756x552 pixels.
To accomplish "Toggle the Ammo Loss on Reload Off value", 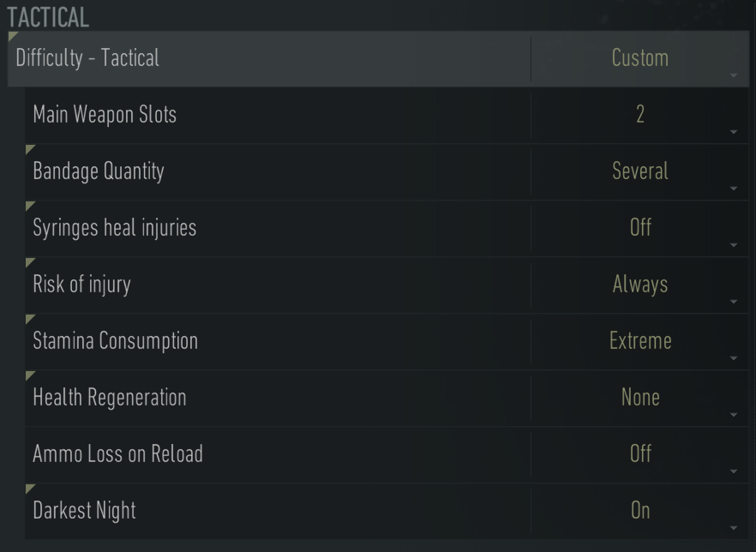I will (x=640, y=454).
